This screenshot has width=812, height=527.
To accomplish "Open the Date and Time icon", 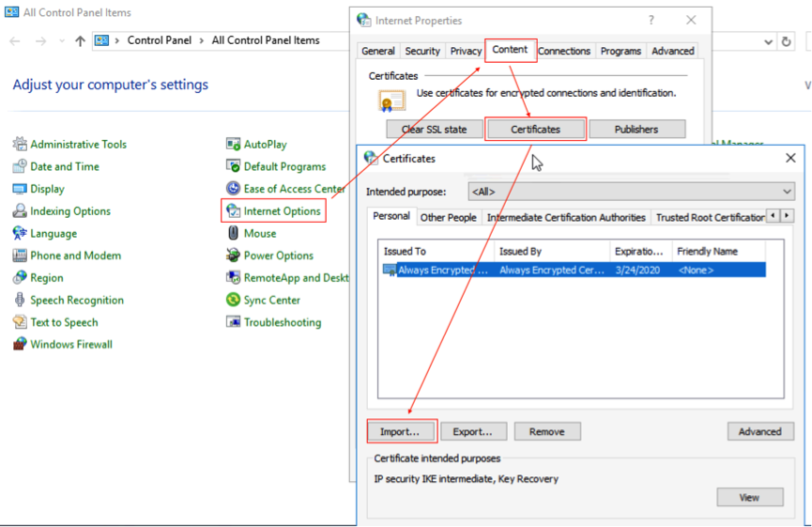I will (x=20, y=166).
